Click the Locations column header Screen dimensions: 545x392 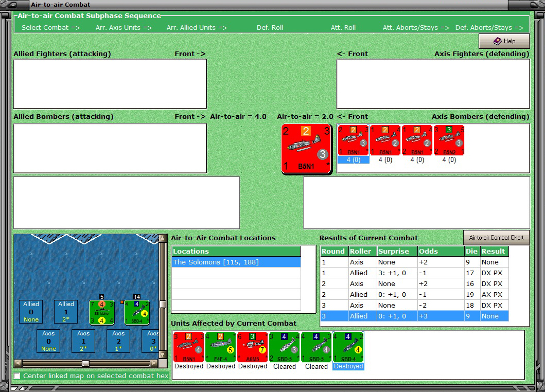[x=236, y=251]
